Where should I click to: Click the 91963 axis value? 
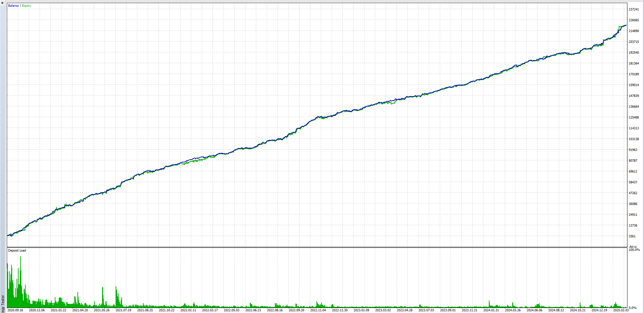point(633,150)
